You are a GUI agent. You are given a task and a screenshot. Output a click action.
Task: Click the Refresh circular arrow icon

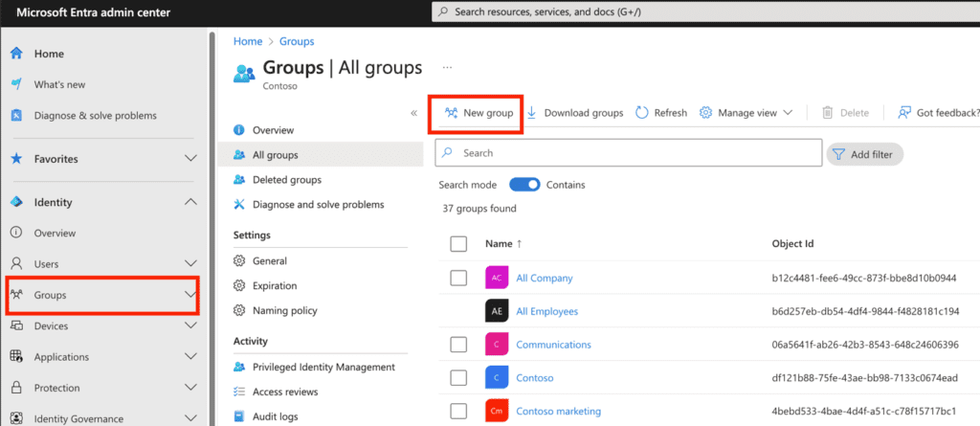642,113
